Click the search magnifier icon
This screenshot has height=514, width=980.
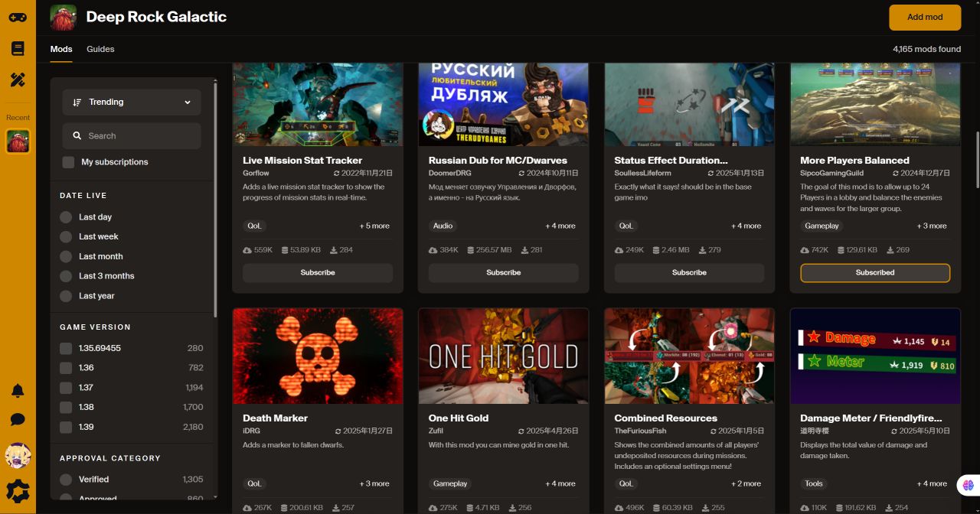click(77, 136)
